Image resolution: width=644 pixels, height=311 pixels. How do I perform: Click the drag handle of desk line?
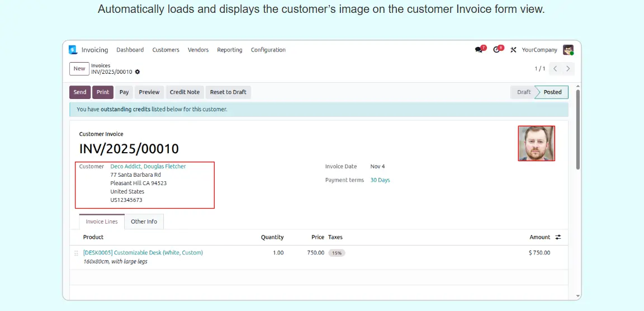click(x=76, y=253)
